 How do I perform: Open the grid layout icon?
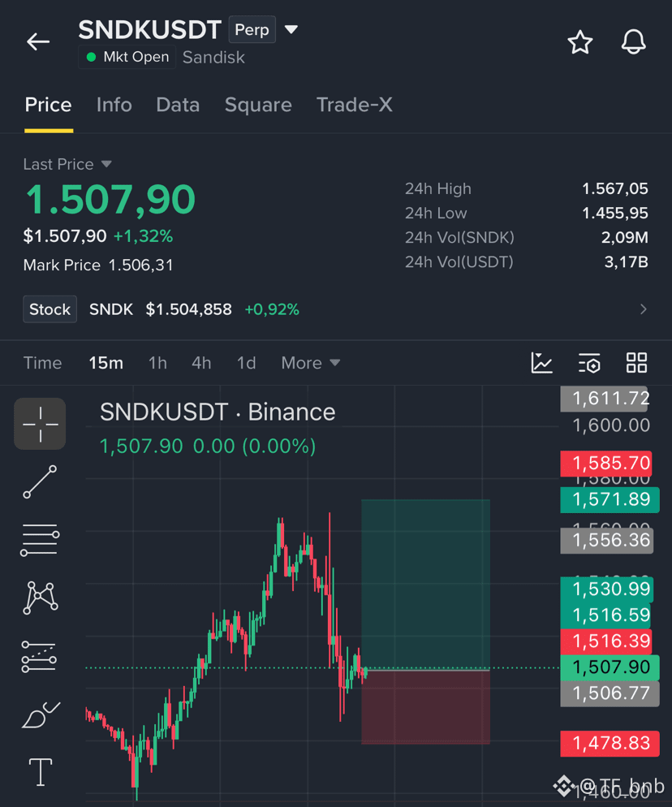(636, 363)
